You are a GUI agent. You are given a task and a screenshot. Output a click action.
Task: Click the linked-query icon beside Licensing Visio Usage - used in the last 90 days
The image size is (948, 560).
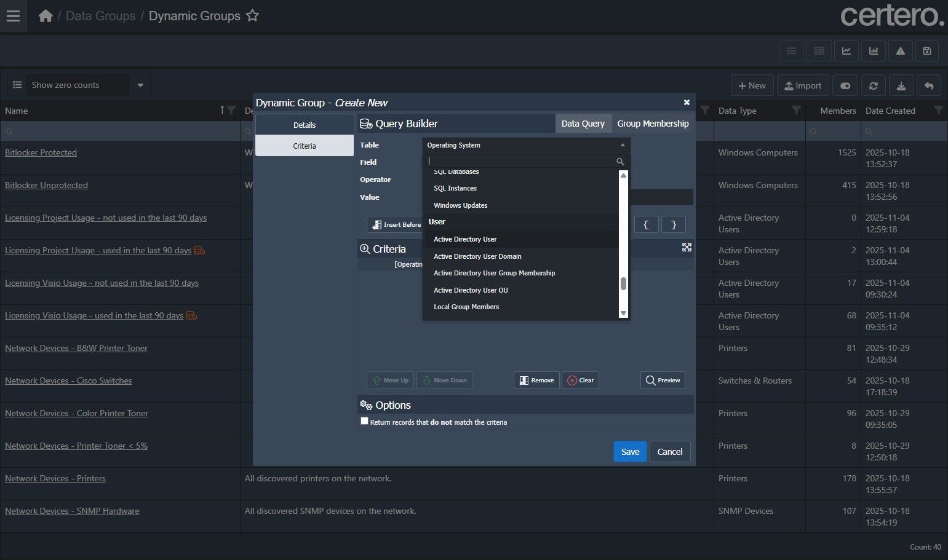pos(191,316)
